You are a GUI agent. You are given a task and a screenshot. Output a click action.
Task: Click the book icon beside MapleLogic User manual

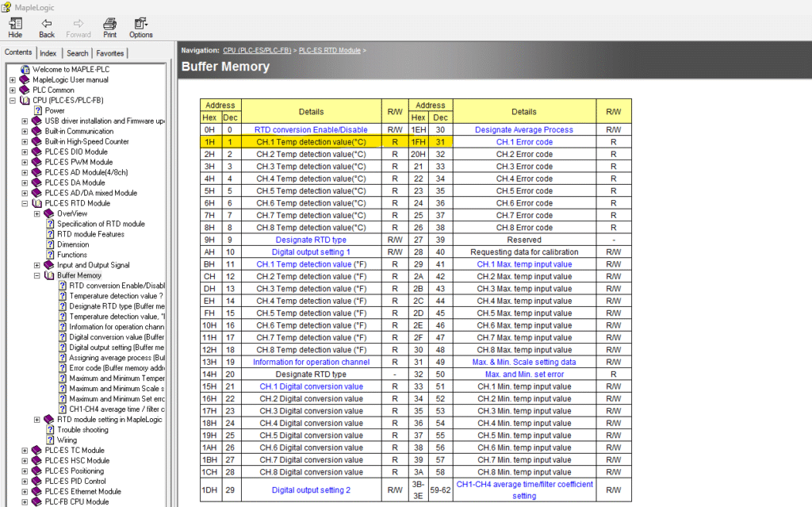coord(25,80)
